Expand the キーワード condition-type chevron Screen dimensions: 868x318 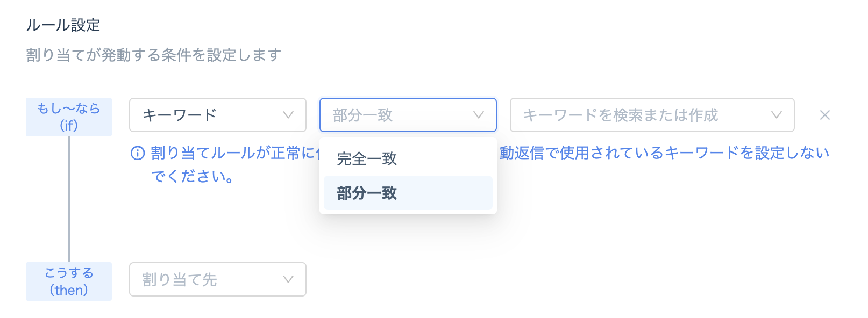click(x=288, y=115)
